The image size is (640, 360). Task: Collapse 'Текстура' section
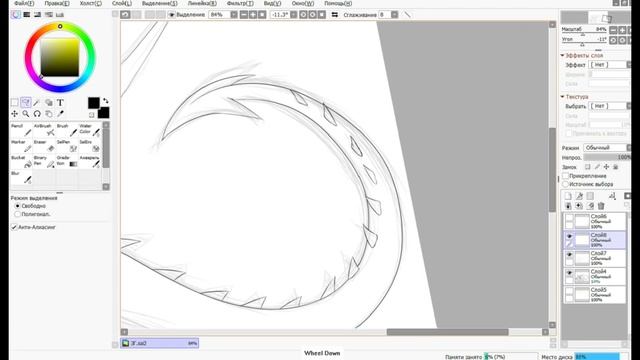(x=562, y=97)
